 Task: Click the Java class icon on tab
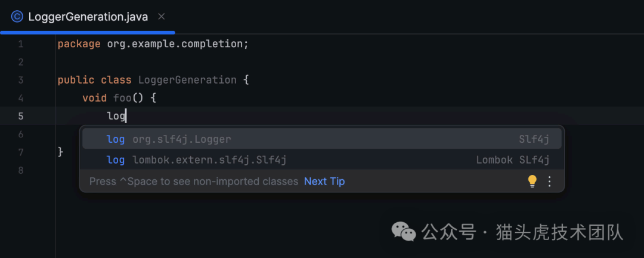coord(17,17)
